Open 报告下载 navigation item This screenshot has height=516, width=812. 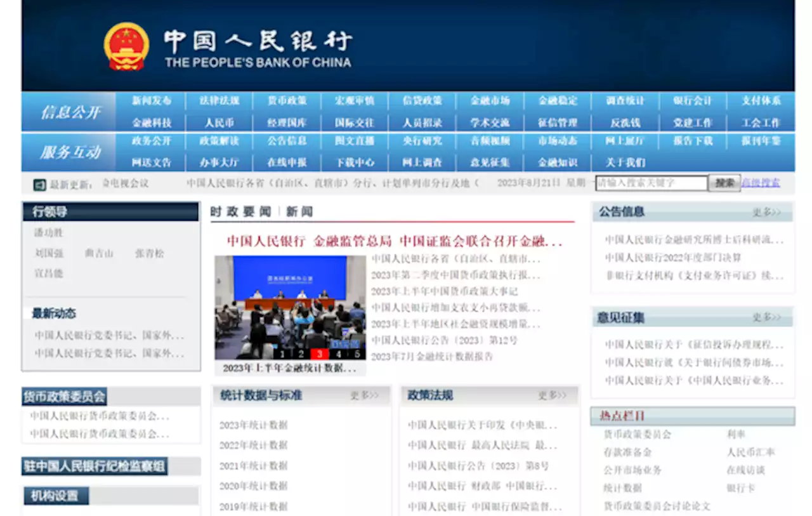693,141
